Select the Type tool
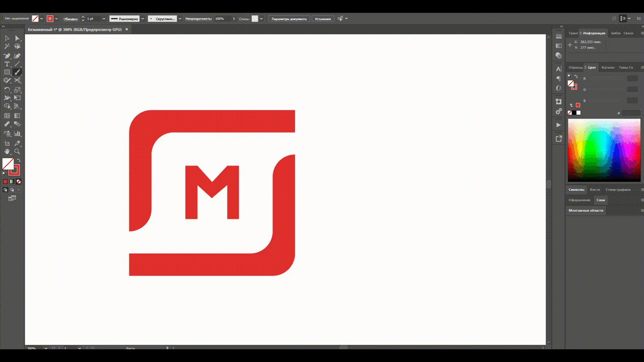Viewport: 644px width, 362px height. click(7, 64)
